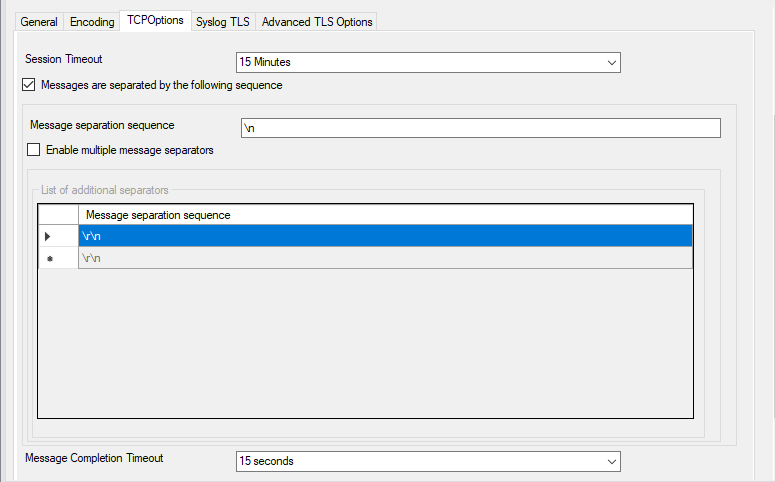
Task: Click the new-row \r\n placeholder cell
Action: tap(385, 258)
